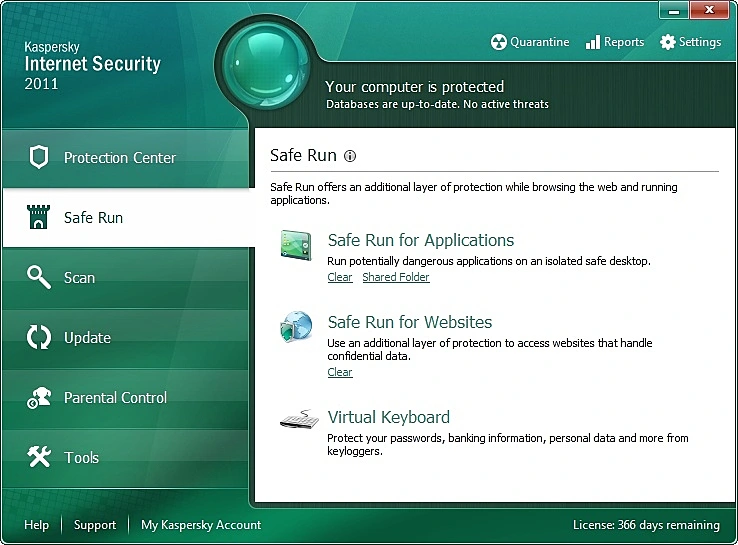738x545 pixels.
Task: Click the Parental Control icon
Action: coord(39,397)
